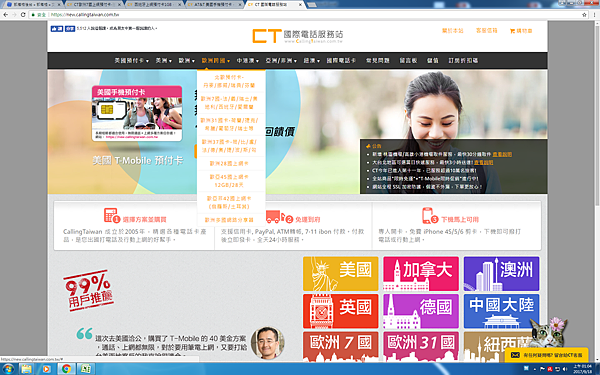Close the AT&T 美國手機預付卡 tab
Screen dimensions: 600x375
[x=240, y=5]
